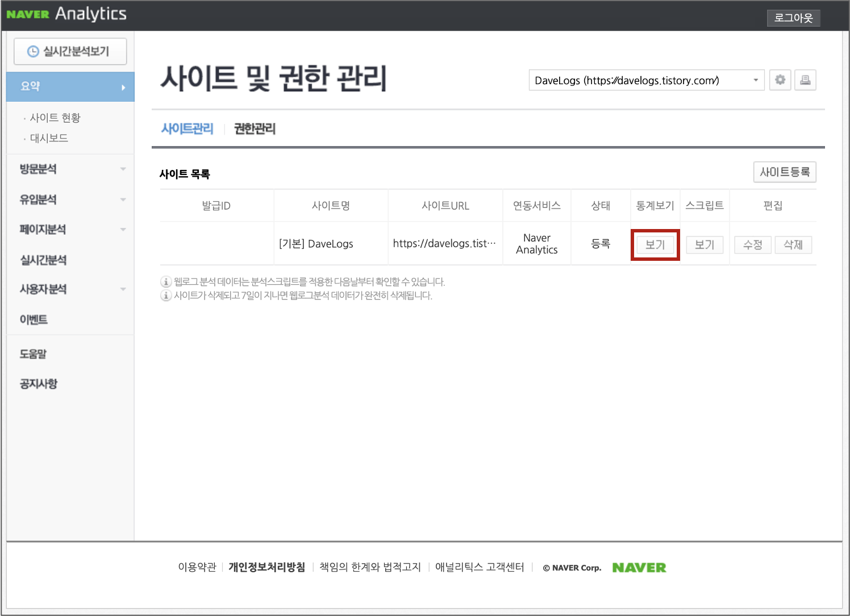
Task: Click the Naver Analytics service cell
Action: pos(537,244)
